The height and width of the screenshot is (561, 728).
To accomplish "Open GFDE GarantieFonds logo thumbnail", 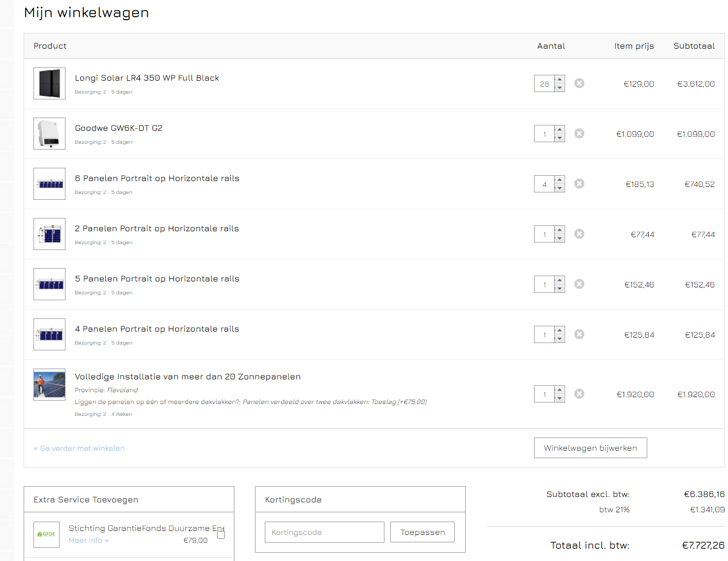I will (x=46, y=534).
